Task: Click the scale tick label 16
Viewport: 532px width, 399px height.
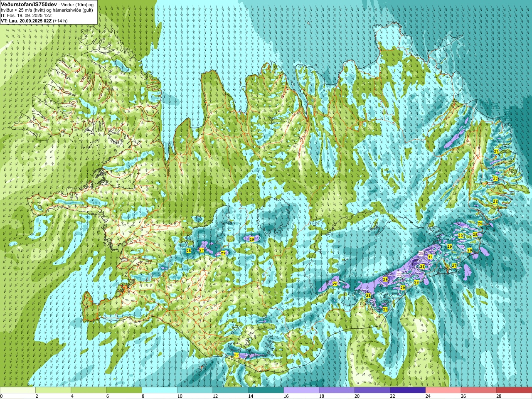Action: 286,396
